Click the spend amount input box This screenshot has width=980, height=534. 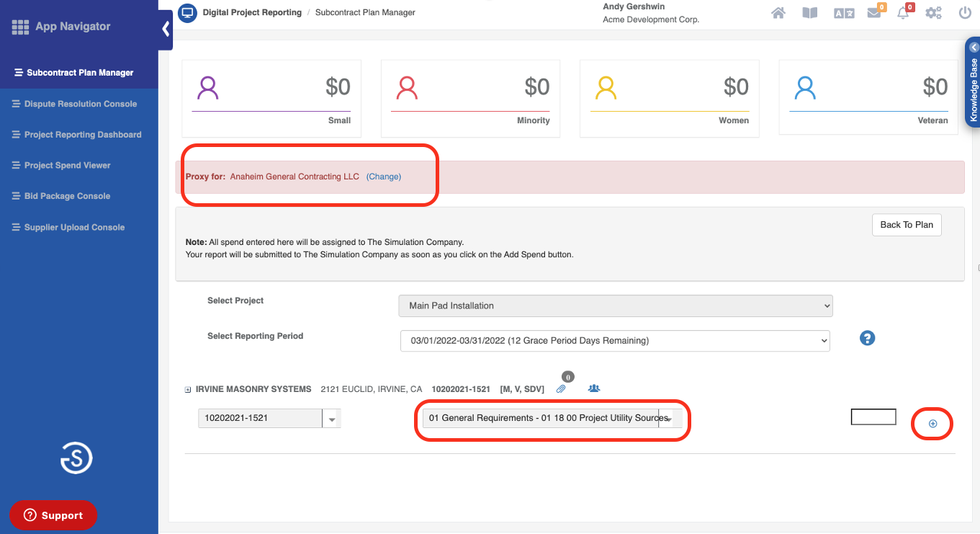point(873,417)
